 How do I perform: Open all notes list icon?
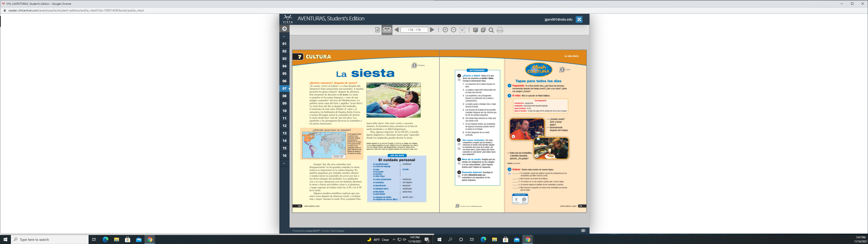click(483, 30)
